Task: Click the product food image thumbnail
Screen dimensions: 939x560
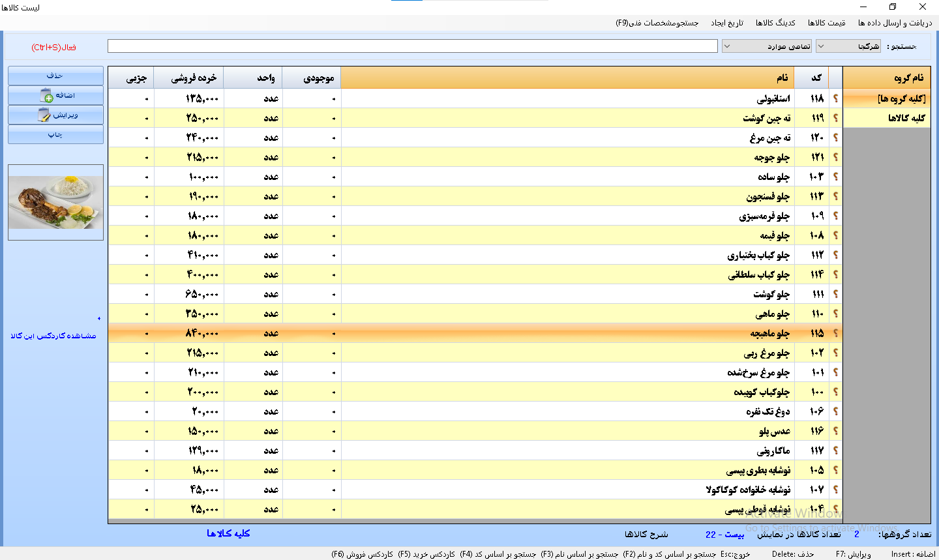Action: point(56,202)
